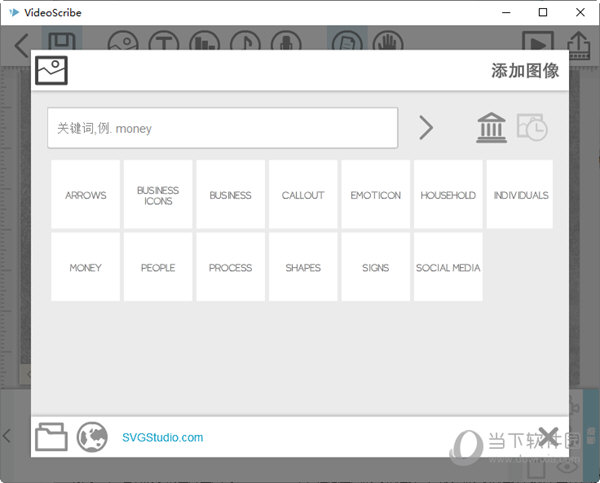
Task: Close the add image dialog with X
Action: (x=548, y=435)
